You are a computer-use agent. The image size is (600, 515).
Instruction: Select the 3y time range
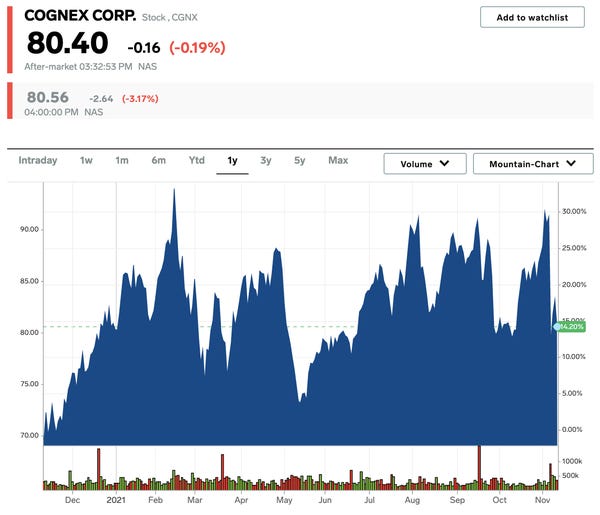(266, 160)
